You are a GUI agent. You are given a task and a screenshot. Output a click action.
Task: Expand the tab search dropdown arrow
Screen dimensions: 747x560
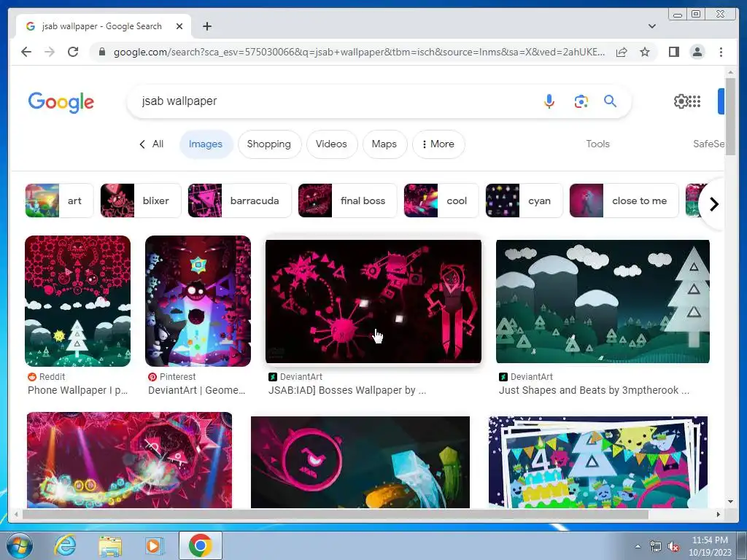(x=651, y=26)
